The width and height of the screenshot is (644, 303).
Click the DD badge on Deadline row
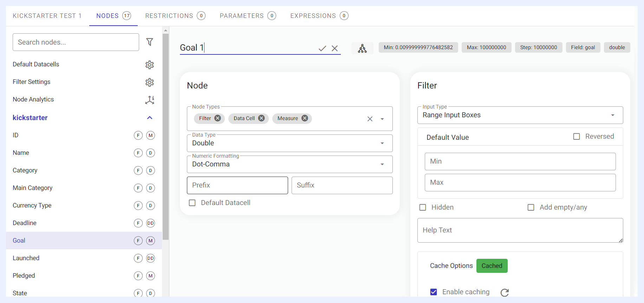click(x=150, y=223)
